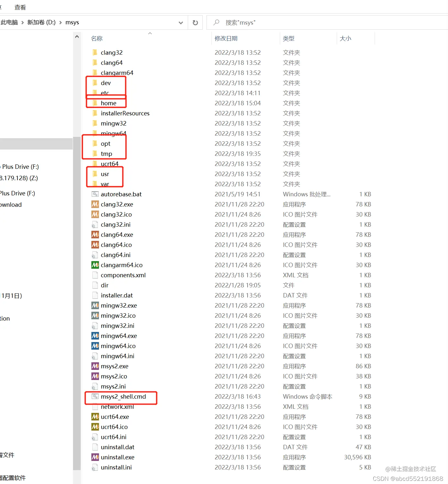The height and width of the screenshot is (484, 448).
Task: Click the mingw32.exe application icon
Action: pyautogui.click(x=95, y=305)
